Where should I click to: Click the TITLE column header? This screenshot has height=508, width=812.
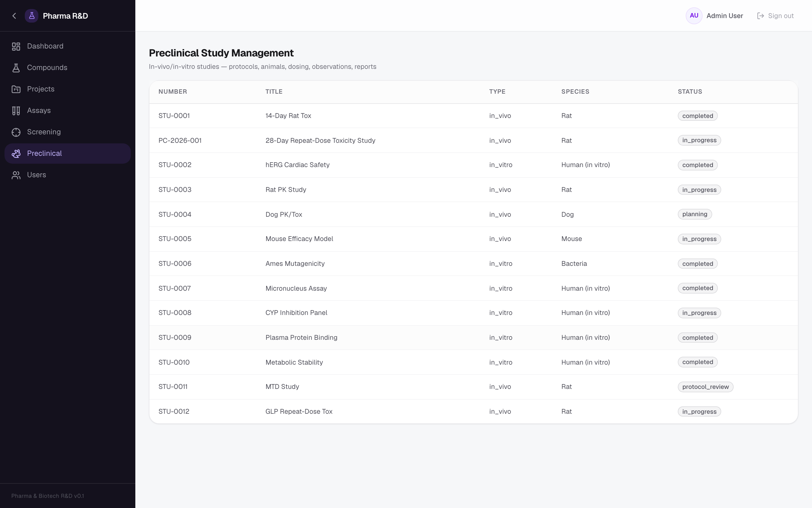[274, 92]
